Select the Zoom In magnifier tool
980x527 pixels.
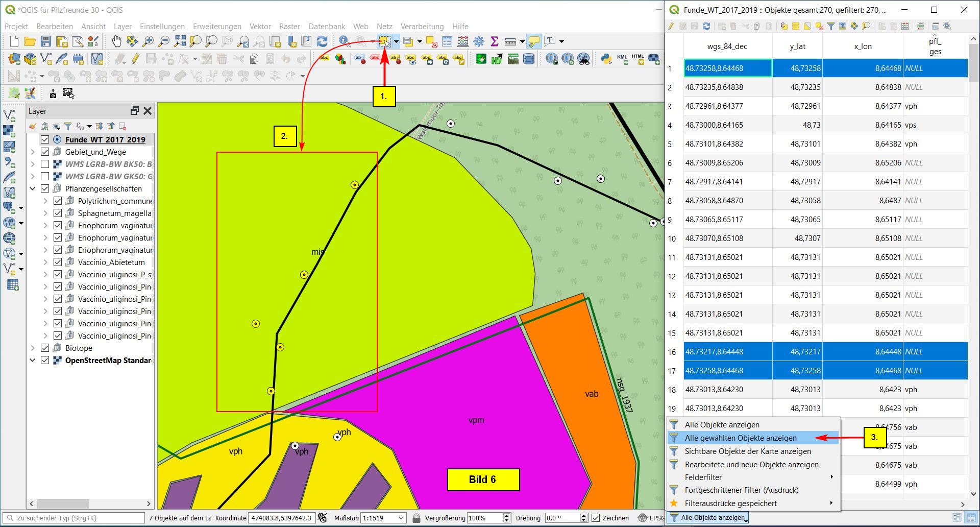pos(148,41)
